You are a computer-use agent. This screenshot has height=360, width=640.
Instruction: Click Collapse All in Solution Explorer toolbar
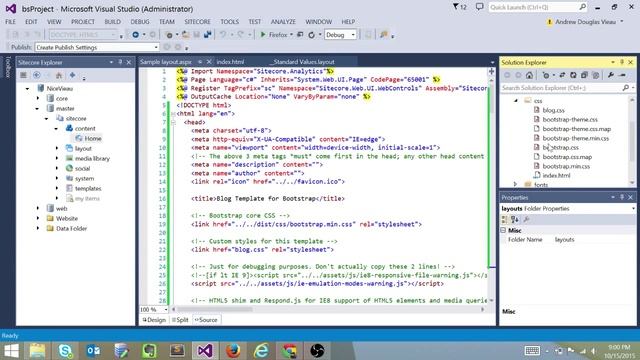[x=584, y=75]
